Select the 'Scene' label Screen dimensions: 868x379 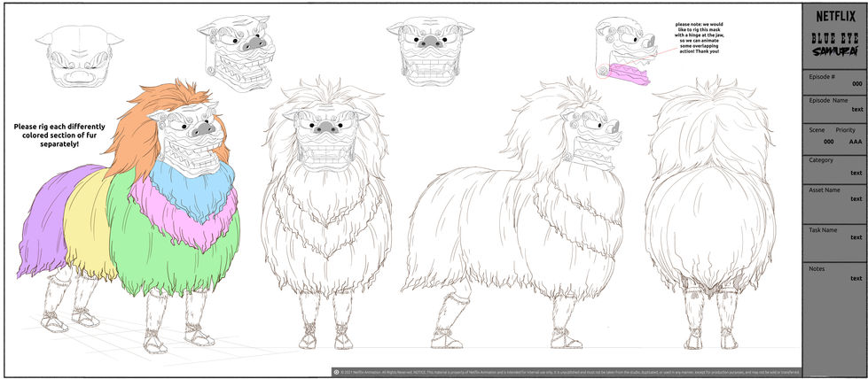(817, 130)
